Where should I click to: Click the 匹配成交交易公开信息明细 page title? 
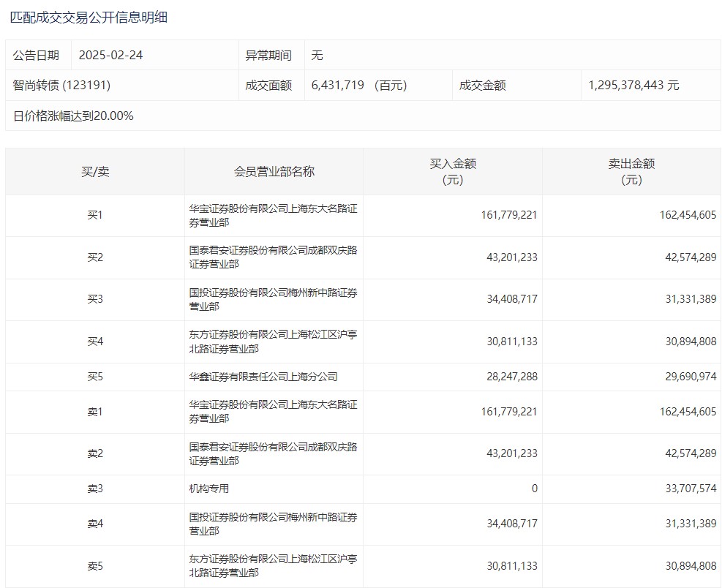(89, 17)
